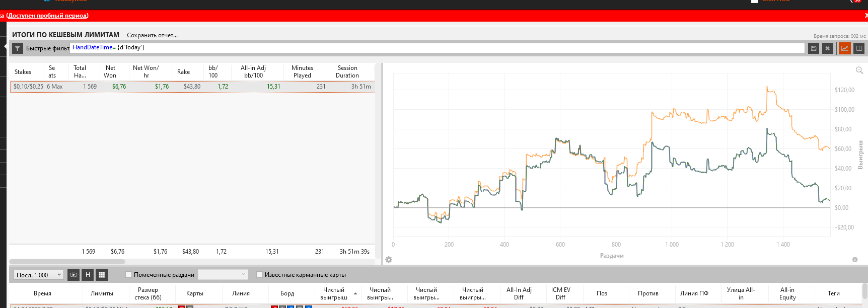Open the quick filter funnel icon
This screenshot has width=868, height=308.
click(x=18, y=48)
